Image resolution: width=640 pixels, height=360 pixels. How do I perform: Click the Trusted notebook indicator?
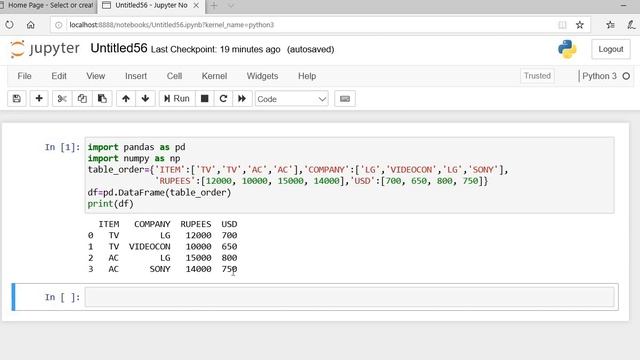click(537, 76)
